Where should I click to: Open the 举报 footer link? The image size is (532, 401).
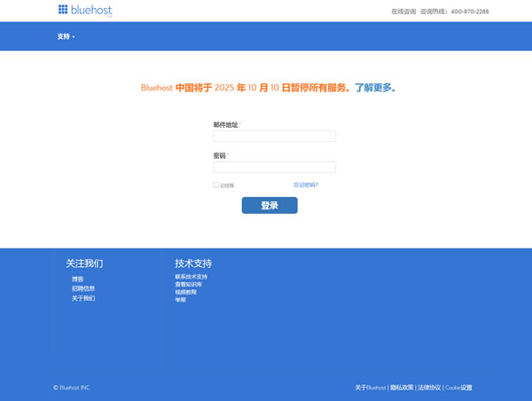[x=181, y=300]
